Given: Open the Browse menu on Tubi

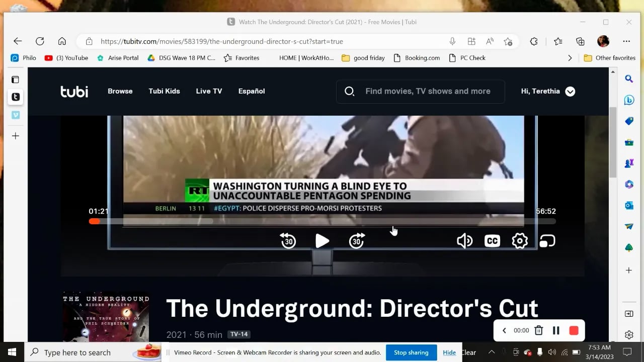Looking at the screenshot, I should click(120, 91).
